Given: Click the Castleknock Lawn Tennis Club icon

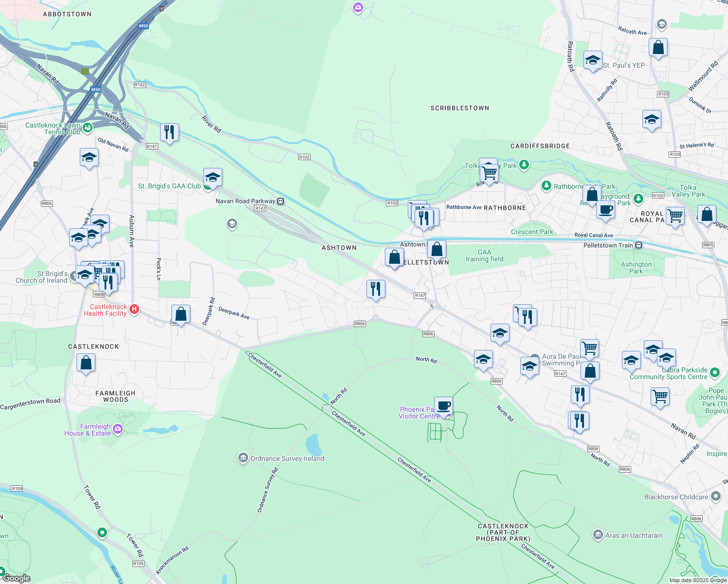Looking at the screenshot, I should (x=88, y=128).
